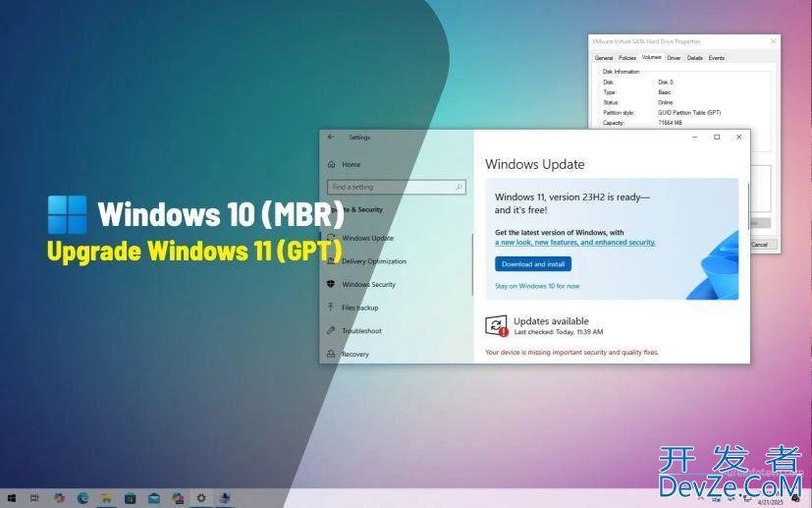Open Microsoft Store from taskbar

click(x=131, y=499)
